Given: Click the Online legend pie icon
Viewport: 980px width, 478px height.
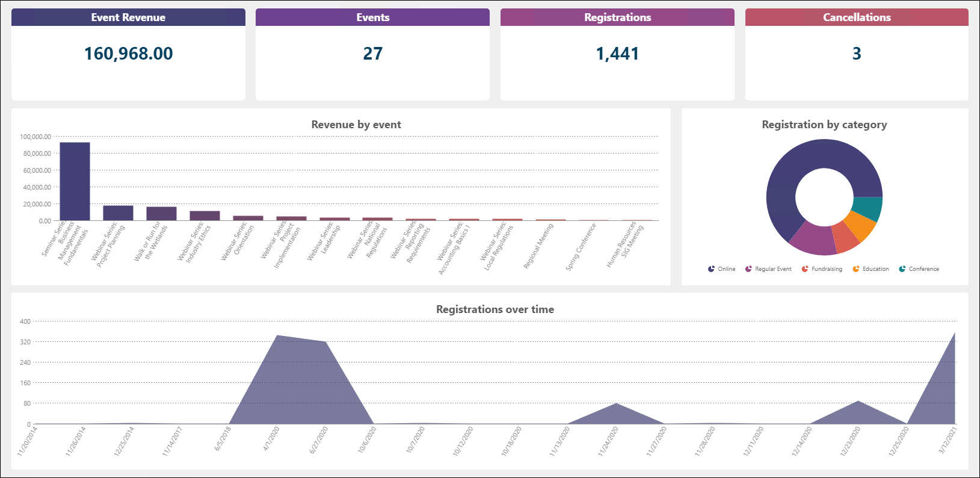Looking at the screenshot, I should pos(711,269).
